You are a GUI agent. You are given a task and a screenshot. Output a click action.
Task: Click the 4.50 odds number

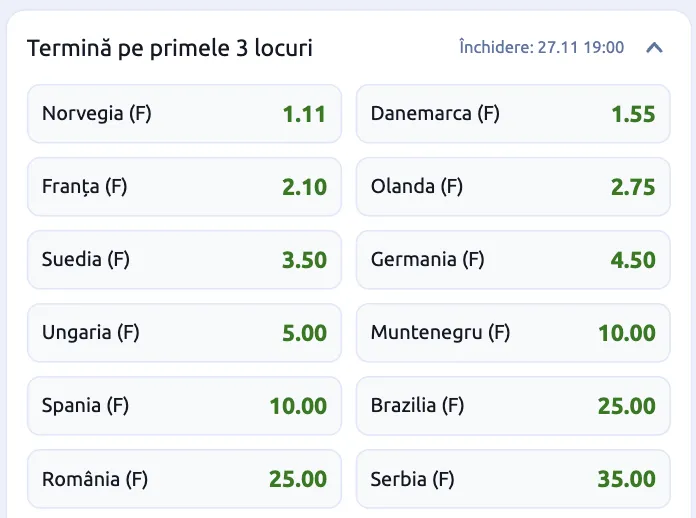(633, 261)
